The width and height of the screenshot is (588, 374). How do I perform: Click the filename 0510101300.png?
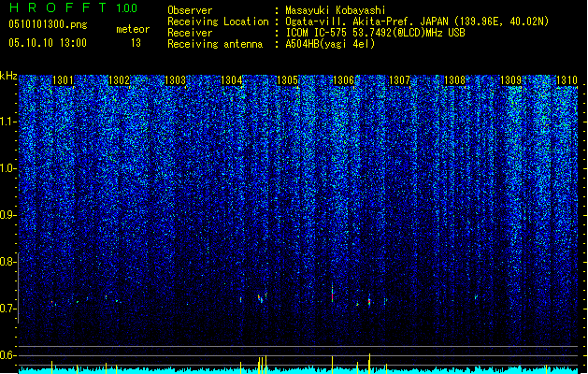click(48, 24)
